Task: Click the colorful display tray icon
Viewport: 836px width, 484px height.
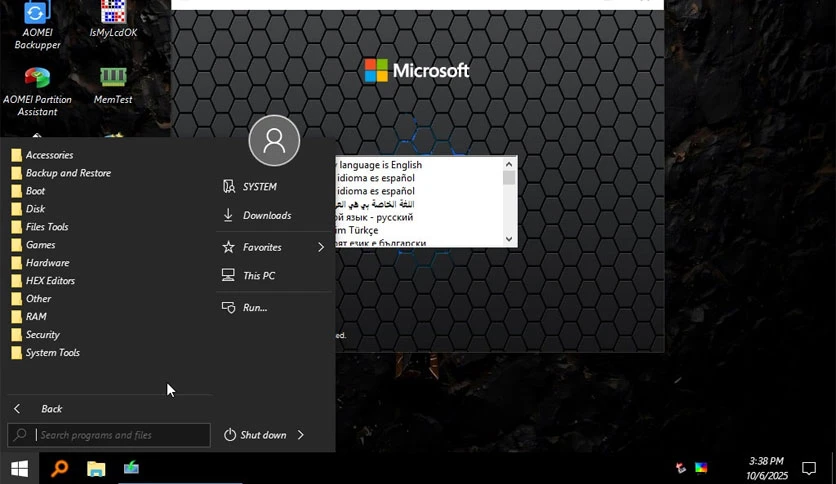Action: coord(701,468)
